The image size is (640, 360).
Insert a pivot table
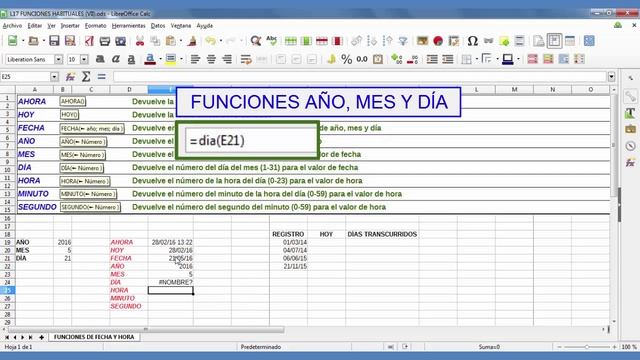[x=453, y=41]
